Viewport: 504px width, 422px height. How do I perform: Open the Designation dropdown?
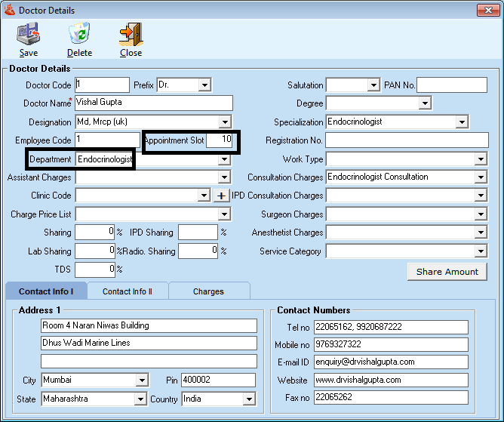pyautogui.click(x=224, y=122)
